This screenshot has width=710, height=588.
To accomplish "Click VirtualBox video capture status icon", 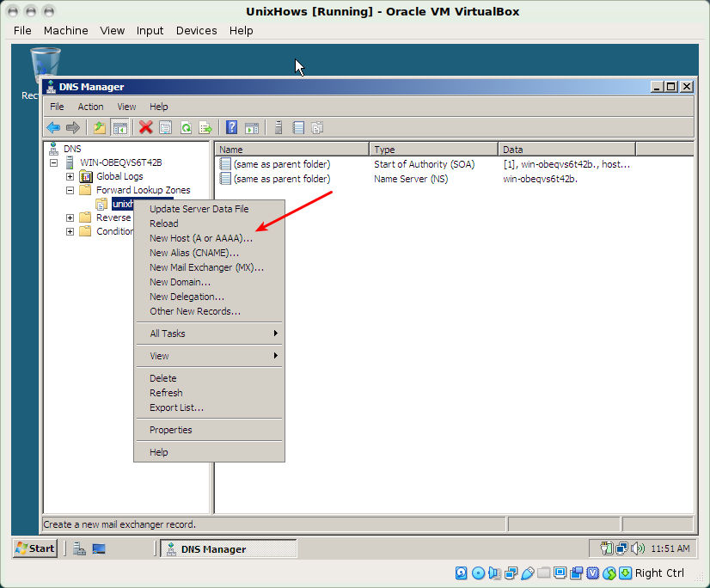I will point(577,573).
